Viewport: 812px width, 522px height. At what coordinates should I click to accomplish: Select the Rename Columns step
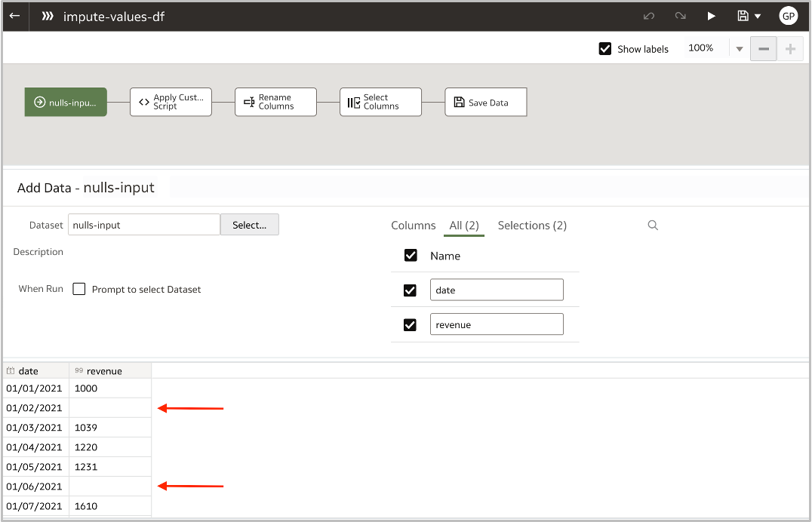275,102
